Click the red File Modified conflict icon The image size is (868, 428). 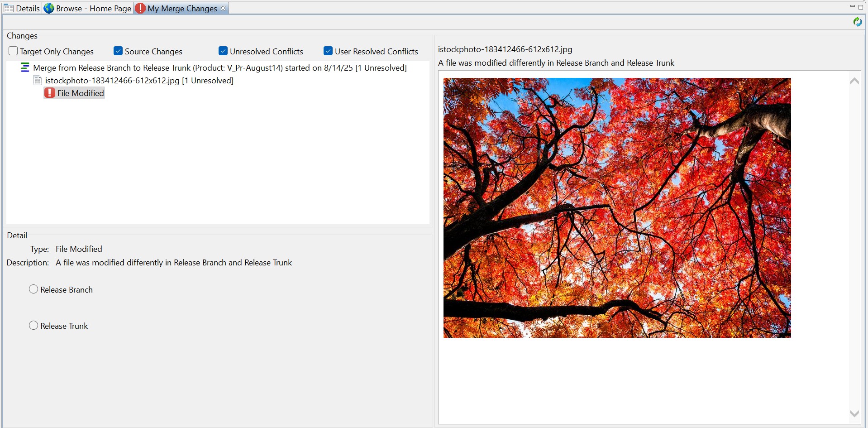(50, 93)
